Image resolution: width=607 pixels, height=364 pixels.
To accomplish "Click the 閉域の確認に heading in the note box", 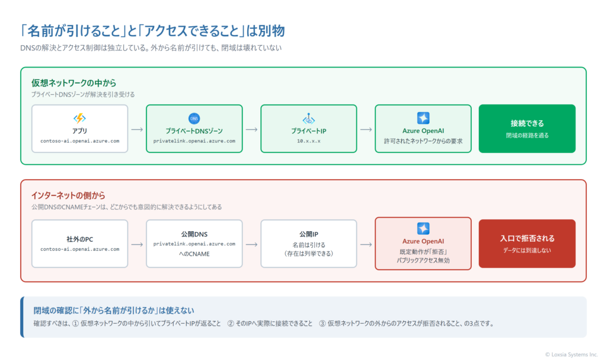I will point(114,310).
